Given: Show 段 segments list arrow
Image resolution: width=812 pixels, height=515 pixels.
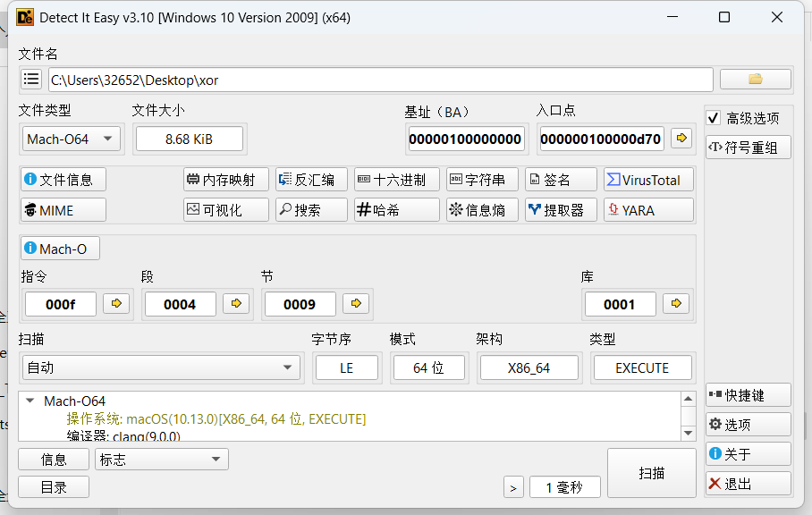Looking at the screenshot, I should coord(236,303).
